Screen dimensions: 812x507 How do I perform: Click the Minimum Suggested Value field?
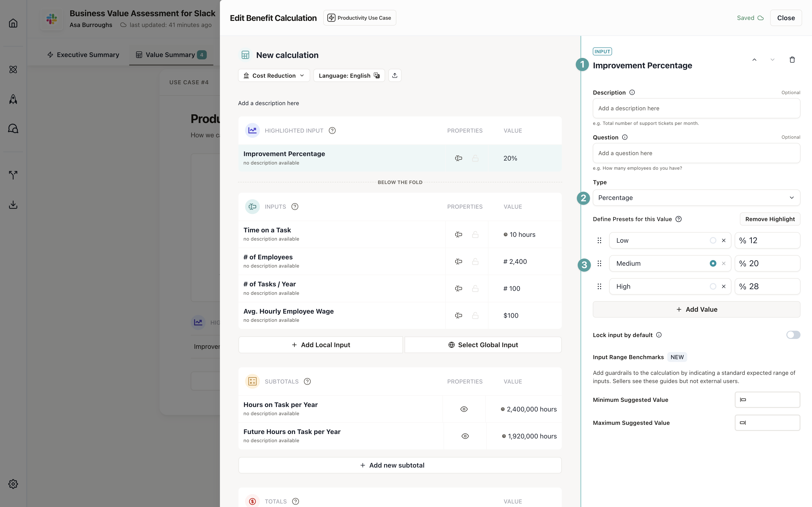pos(767,400)
